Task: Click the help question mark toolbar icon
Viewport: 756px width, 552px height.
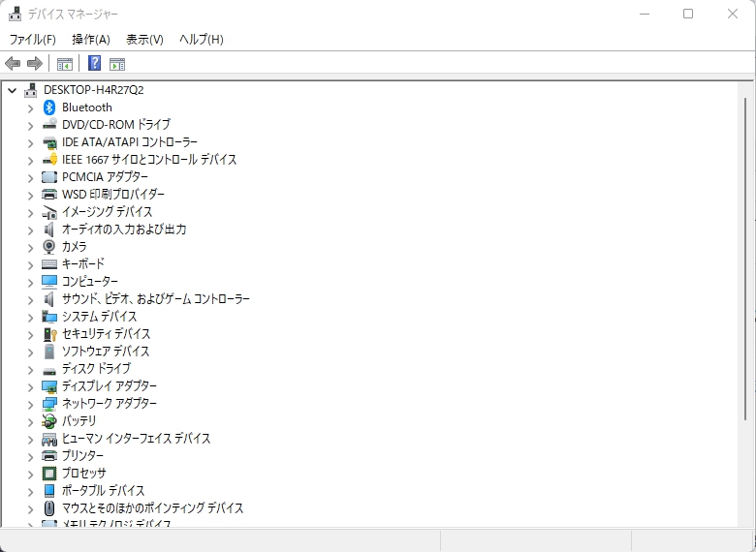Action: 95,63
